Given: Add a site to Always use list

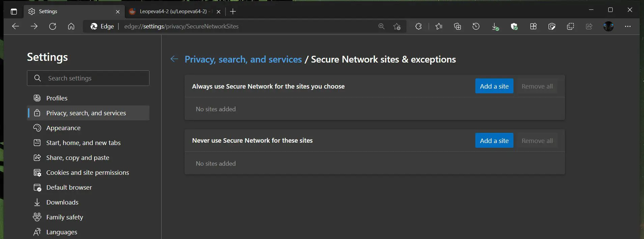Looking at the screenshot, I should [494, 86].
